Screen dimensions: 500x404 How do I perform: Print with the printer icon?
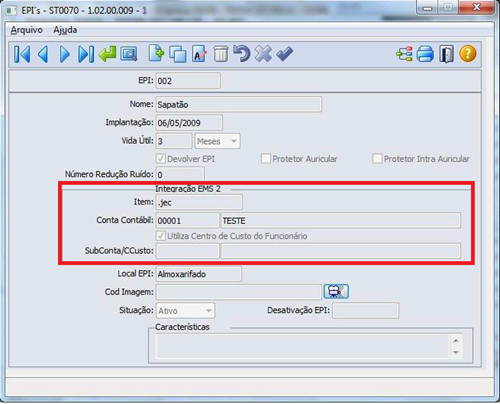click(425, 54)
